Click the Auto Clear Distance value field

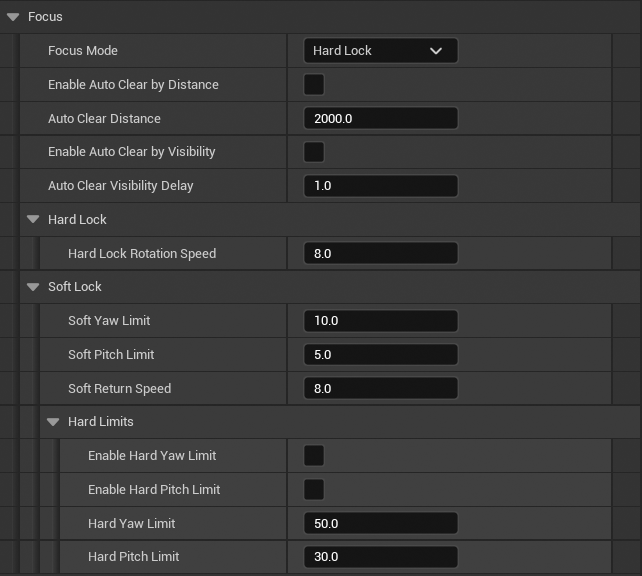pos(380,118)
